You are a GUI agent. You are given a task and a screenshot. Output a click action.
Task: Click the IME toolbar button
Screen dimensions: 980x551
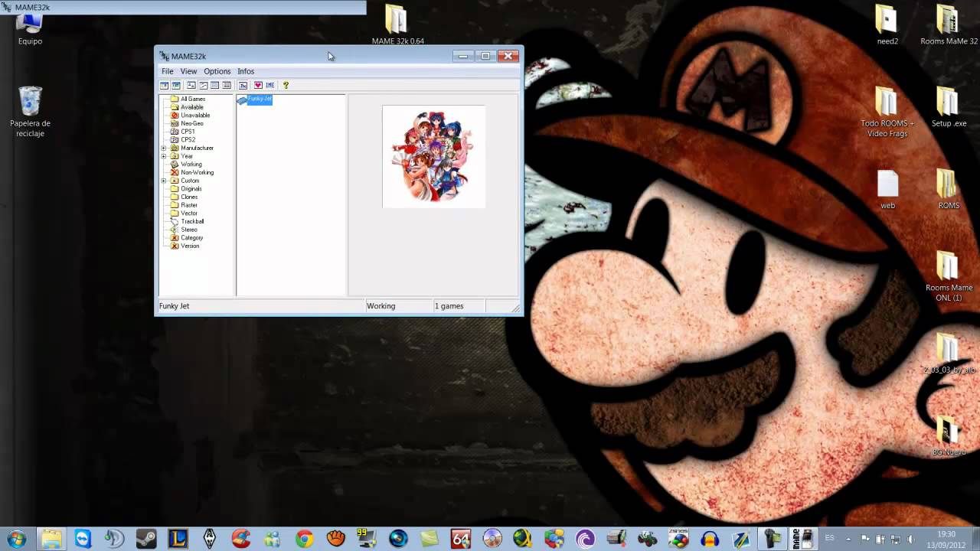(270, 85)
